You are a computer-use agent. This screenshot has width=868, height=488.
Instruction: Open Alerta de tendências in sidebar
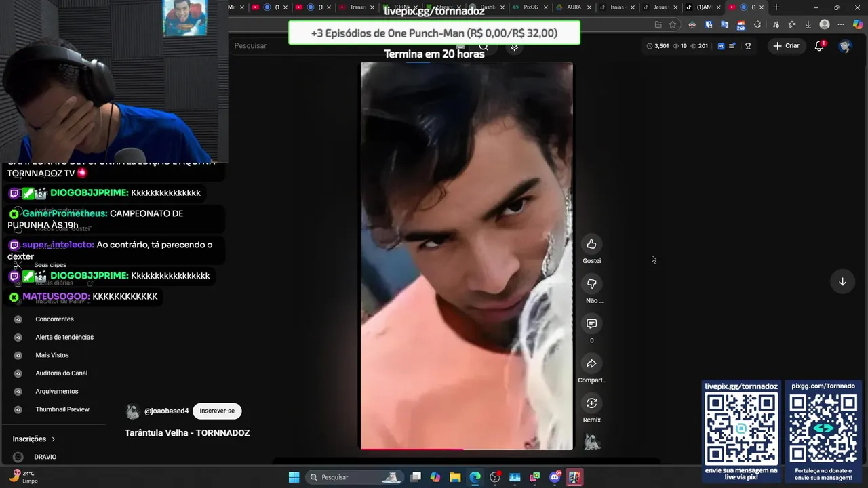point(64,337)
